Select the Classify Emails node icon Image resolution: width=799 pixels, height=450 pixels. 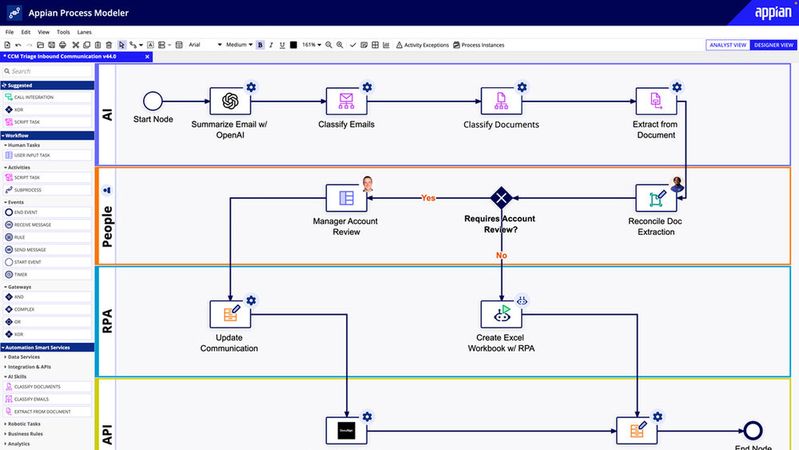pyautogui.click(x=347, y=101)
